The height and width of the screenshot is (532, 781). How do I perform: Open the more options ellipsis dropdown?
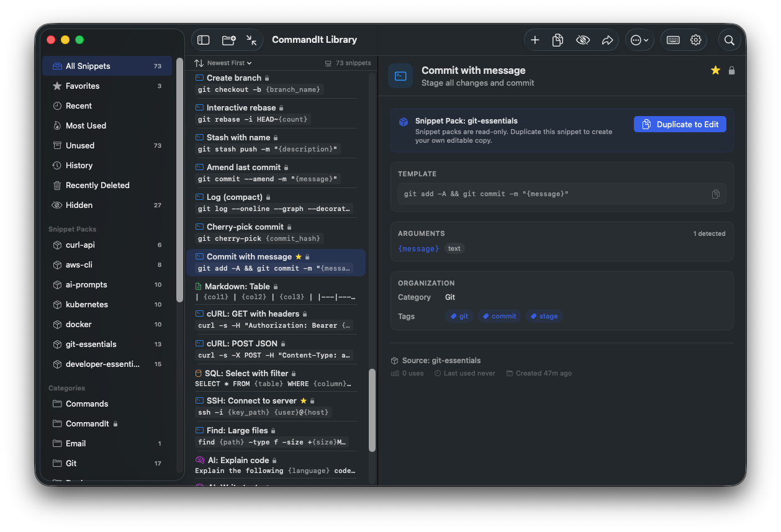[x=639, y=40]
